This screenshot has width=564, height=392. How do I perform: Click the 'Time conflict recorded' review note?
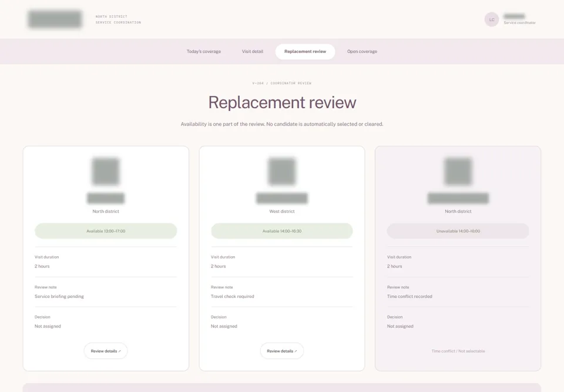point(409,297)
